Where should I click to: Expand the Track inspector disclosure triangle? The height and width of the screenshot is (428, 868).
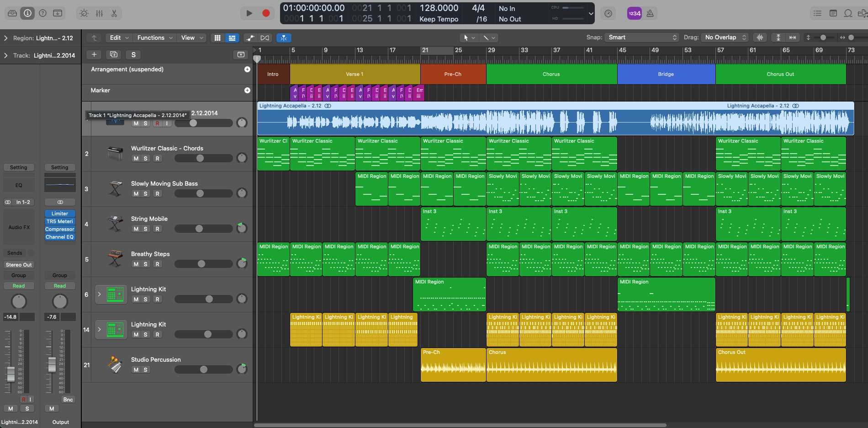pos(5,55)
